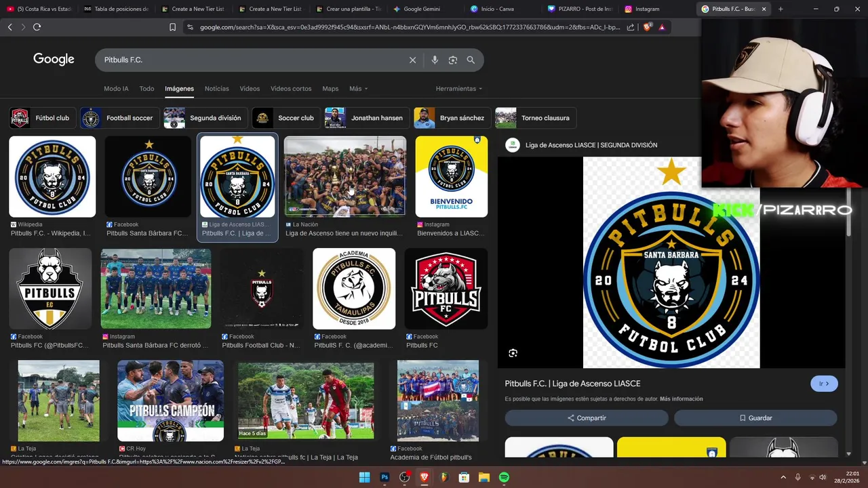Screen dimensions: 868x488
Task: Open the Videos tab
Action: click(x=250, y=89)
